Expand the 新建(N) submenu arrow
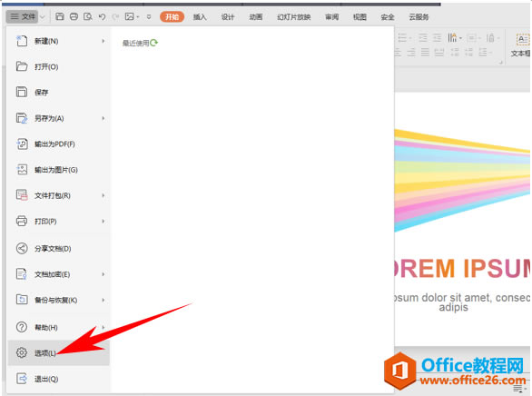 (103, 41)
